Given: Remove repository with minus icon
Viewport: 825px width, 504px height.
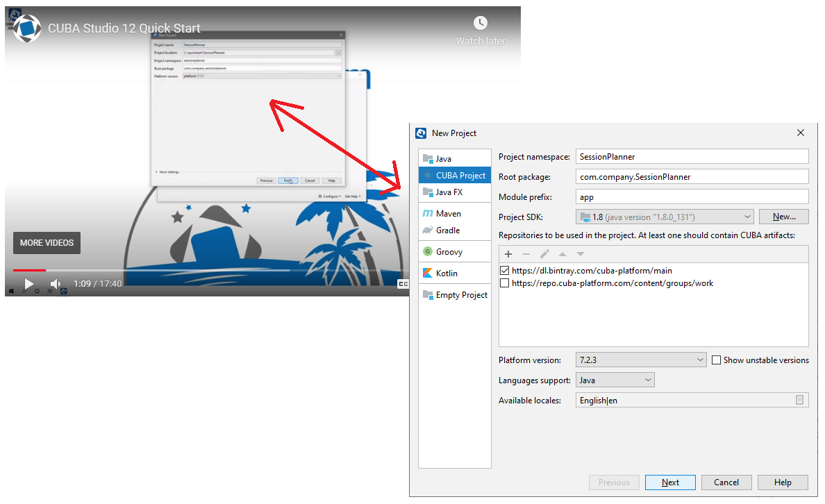Looking at the screenshot, I should (526, 254).
